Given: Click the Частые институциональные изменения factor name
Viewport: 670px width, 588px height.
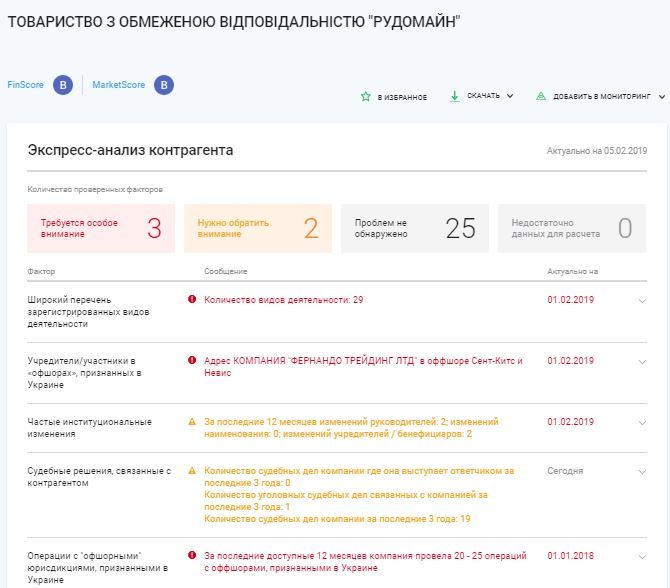Looking at the screenshot, I should point(89,428).
